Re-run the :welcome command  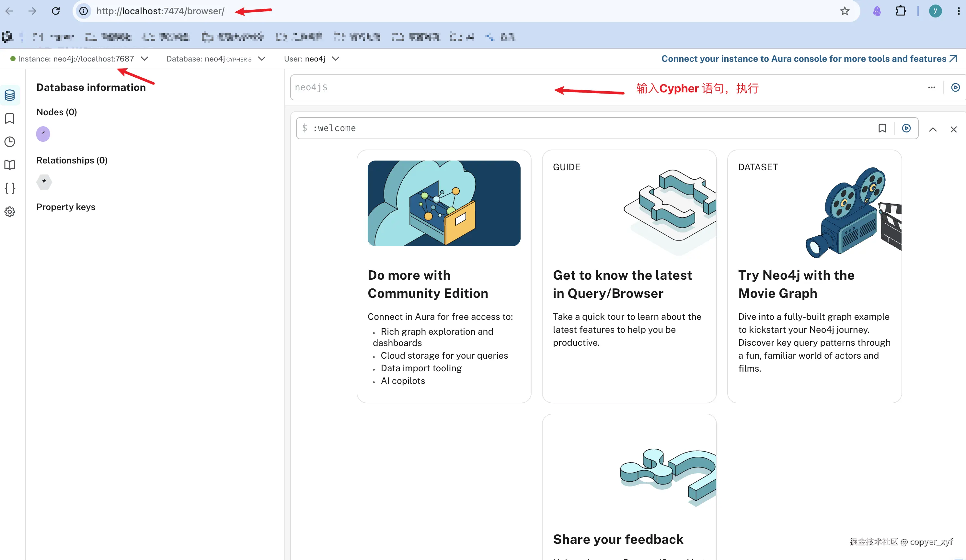click(x=906, y=128)
